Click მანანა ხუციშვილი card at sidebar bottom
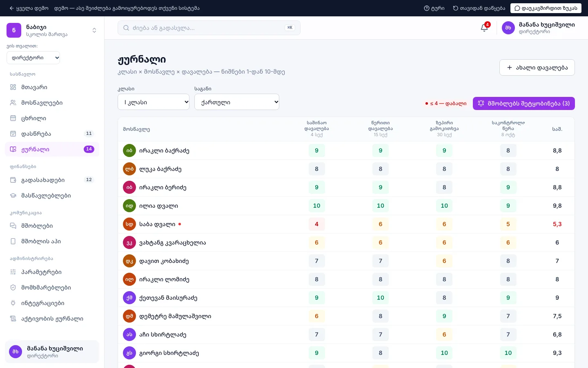Screen dimensions: 588x368 click(x=52, y=352)
